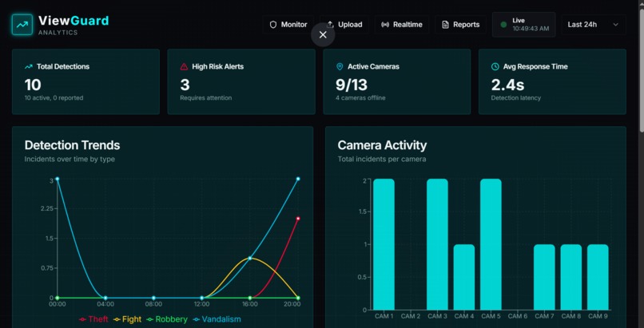644x328 pixels.
Task: Click the "4 cameras offline" text
Action: coord(360,98)
